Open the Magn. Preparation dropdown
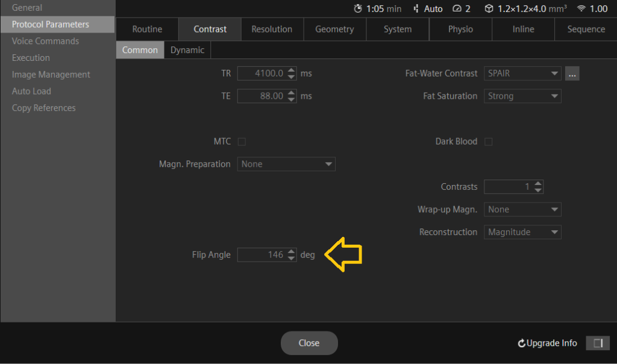This screenshot has height=364, width=617. pyautogui.click(x=286, y=163)
